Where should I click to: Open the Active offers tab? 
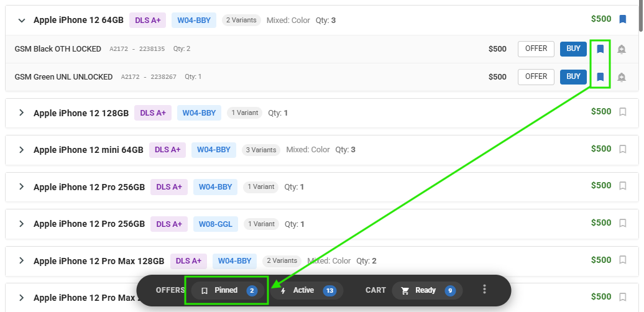(x=306, y=291)
